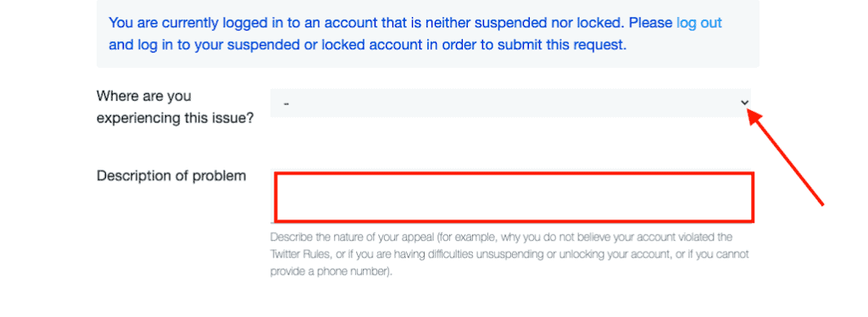Click inside the red-outlined box

[514, 197]
